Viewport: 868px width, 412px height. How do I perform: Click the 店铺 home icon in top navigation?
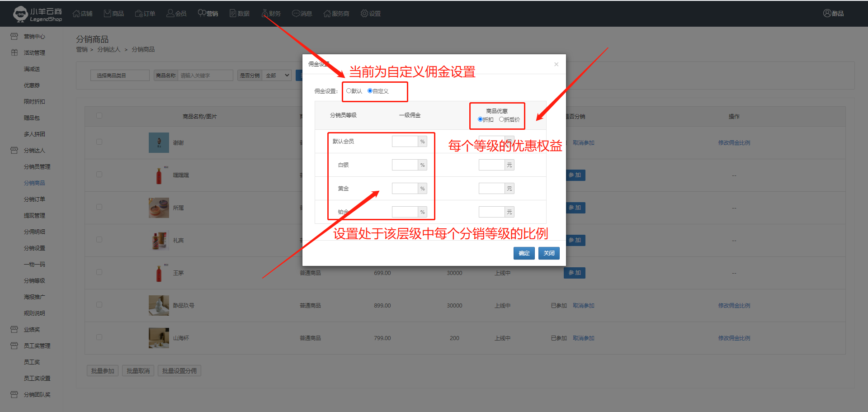click(x=76, y=14)
